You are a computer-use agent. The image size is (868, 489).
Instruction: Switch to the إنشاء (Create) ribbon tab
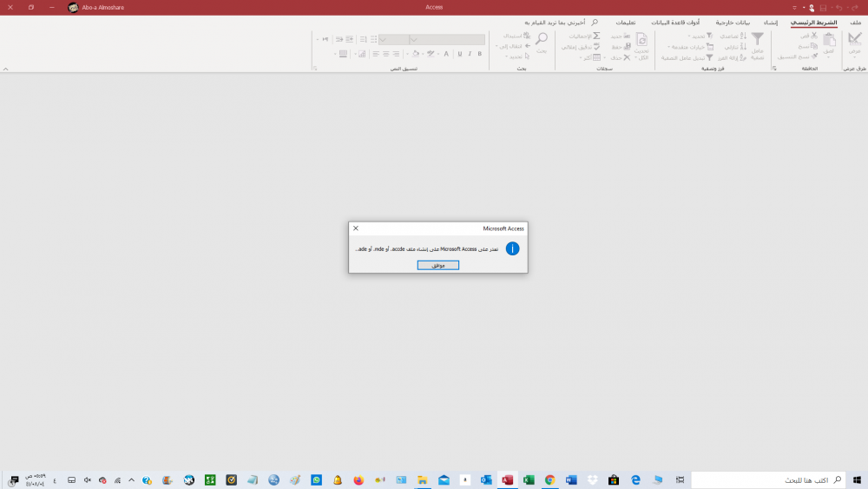(x=771, y=23)
